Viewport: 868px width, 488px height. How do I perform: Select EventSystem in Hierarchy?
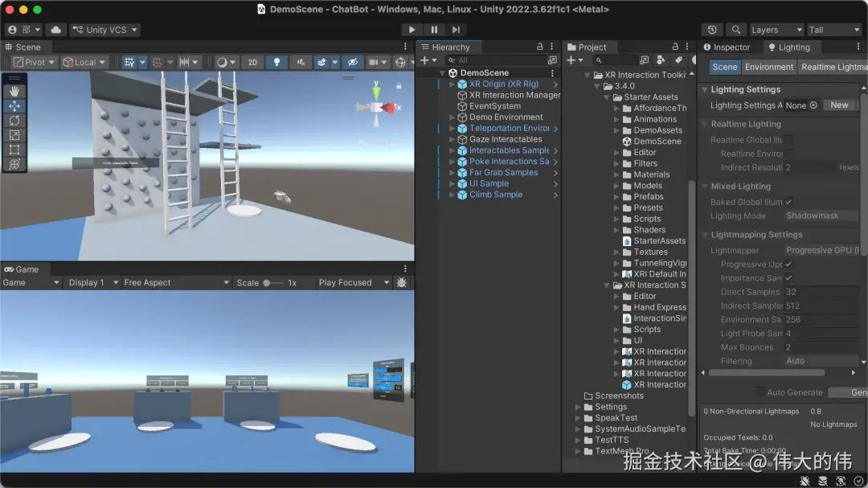click(494, 106)
